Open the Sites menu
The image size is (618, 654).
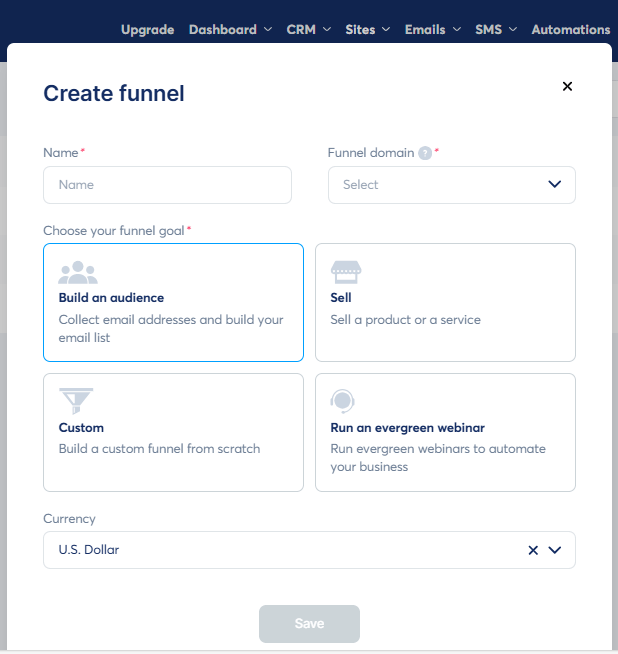click(x=367, y=30)
